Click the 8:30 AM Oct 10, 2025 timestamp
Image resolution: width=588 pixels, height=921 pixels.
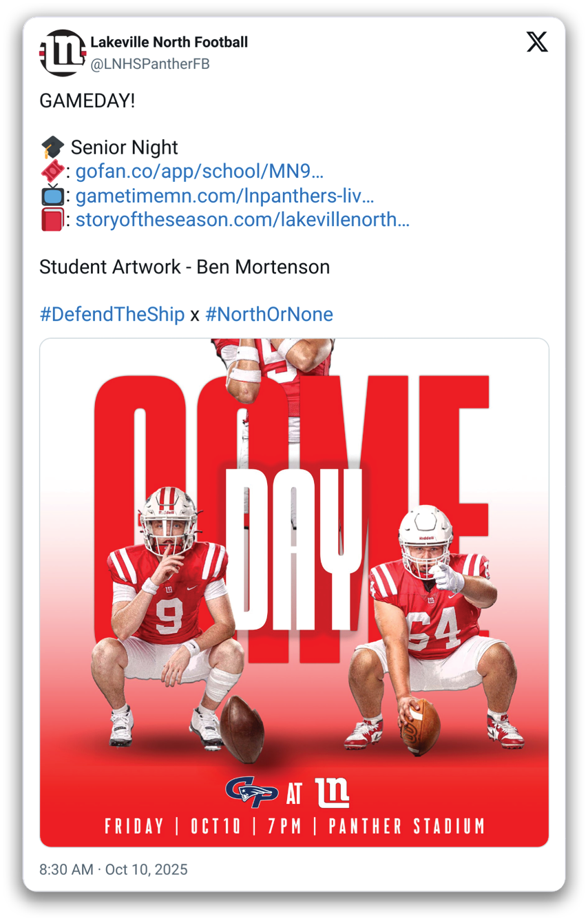[114, 870]
